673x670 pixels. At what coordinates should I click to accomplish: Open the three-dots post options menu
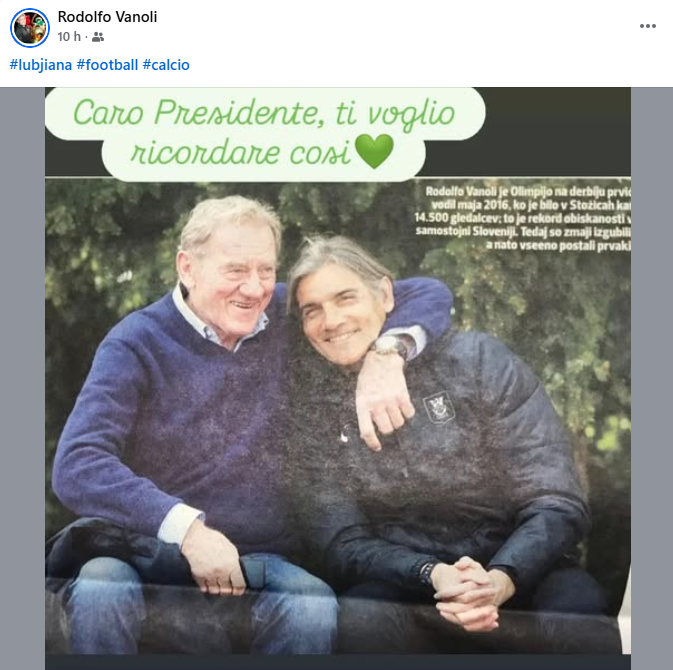(x=648, y=26)
